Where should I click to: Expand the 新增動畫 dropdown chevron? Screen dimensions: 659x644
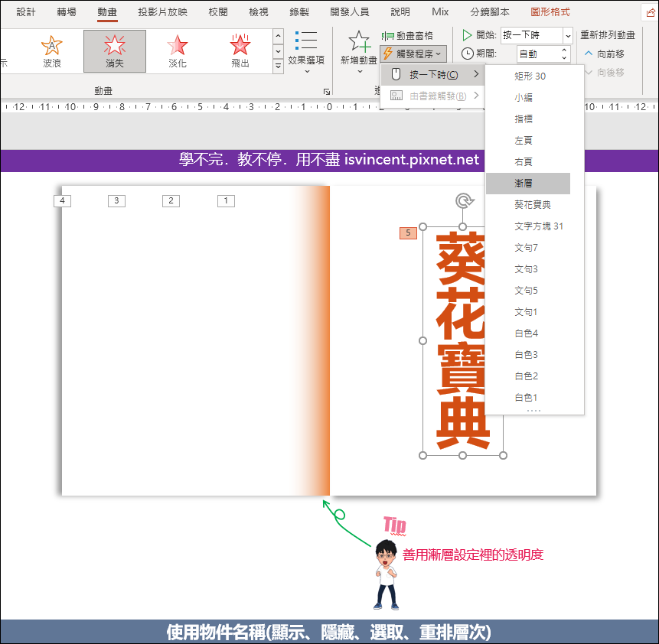(x=360, y=72)
